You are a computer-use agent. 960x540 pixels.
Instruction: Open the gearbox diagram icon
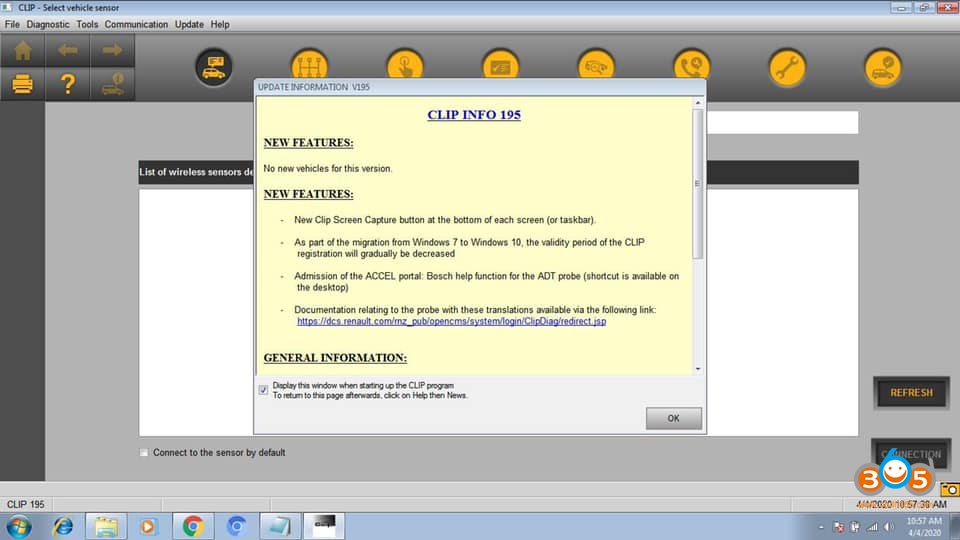point(309,66)
